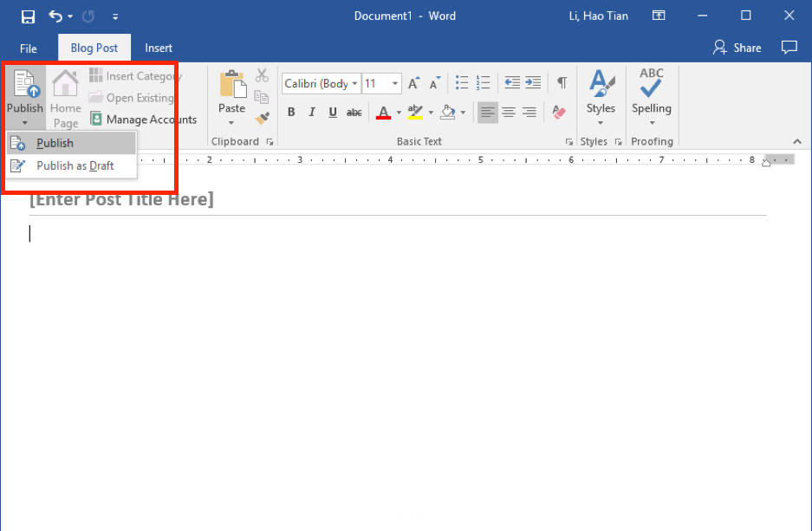Select the Format Painter brush
The image size is (812, 531).
pyautogui.click(x=262, y=119)
